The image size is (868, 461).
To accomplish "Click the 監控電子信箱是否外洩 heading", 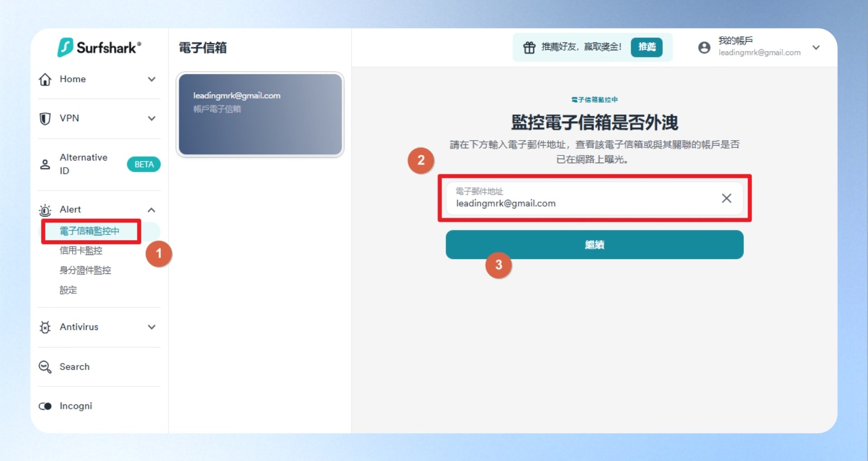I will coord(594,123).
